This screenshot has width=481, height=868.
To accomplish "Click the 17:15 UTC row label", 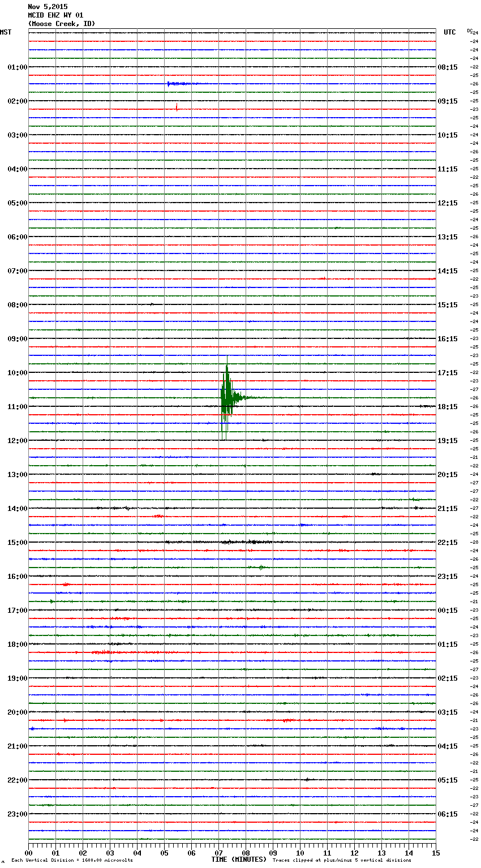I will [448, 372].
